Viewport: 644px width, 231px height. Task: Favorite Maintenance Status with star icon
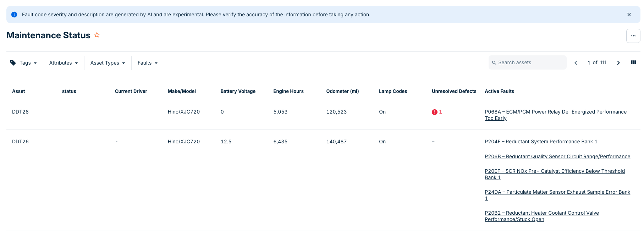click(97, 35)
